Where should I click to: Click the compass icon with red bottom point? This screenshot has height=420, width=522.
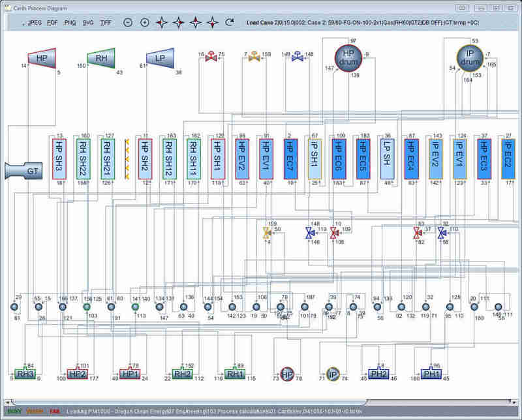pos(213,23)
